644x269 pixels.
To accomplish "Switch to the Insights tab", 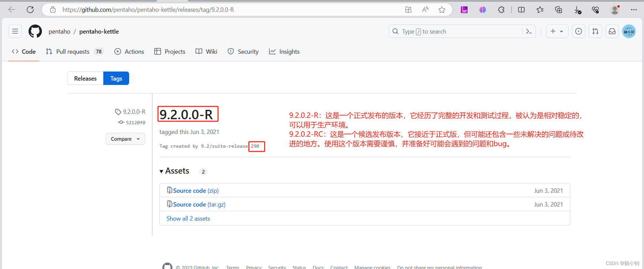I will [x=284, y=51].
